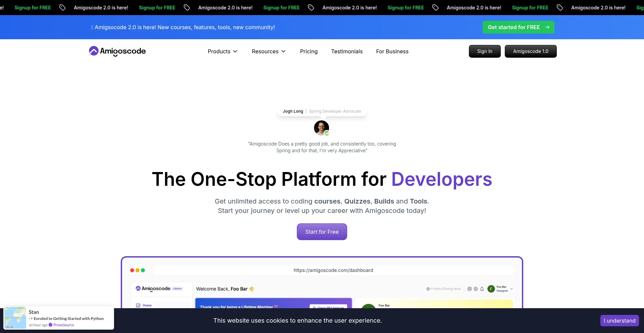Click Jogh Long's profile photo
The image size is (644, 333).
(x=321, y=128)
